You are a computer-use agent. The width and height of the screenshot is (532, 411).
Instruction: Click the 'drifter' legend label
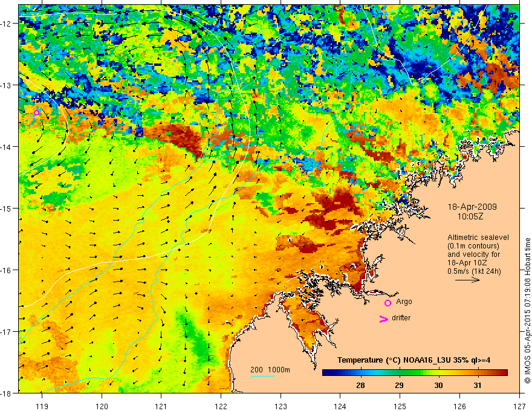pyautogui.click(x=401, y=318)
